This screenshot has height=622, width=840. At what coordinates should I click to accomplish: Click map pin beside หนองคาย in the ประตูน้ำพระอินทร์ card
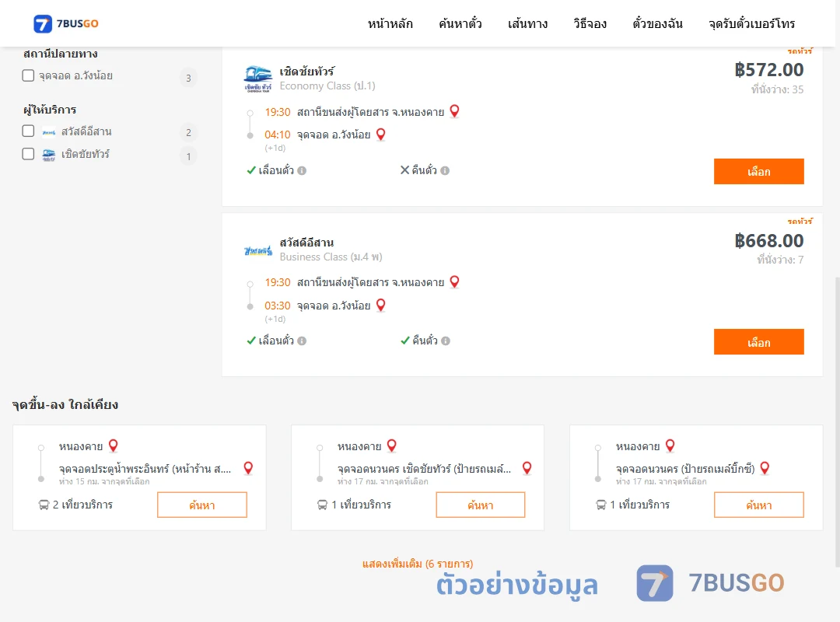pos(114,446)
